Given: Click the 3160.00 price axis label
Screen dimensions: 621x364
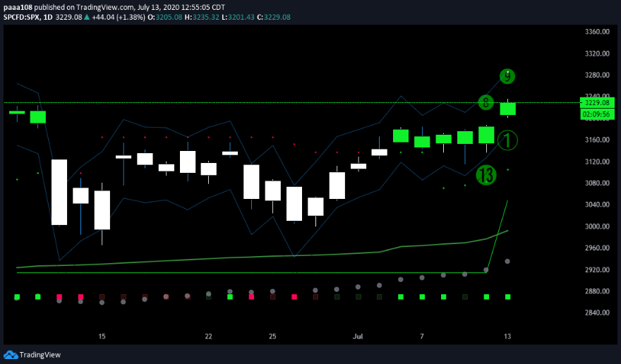Looking at the screenshot, I should coord(597,140).
